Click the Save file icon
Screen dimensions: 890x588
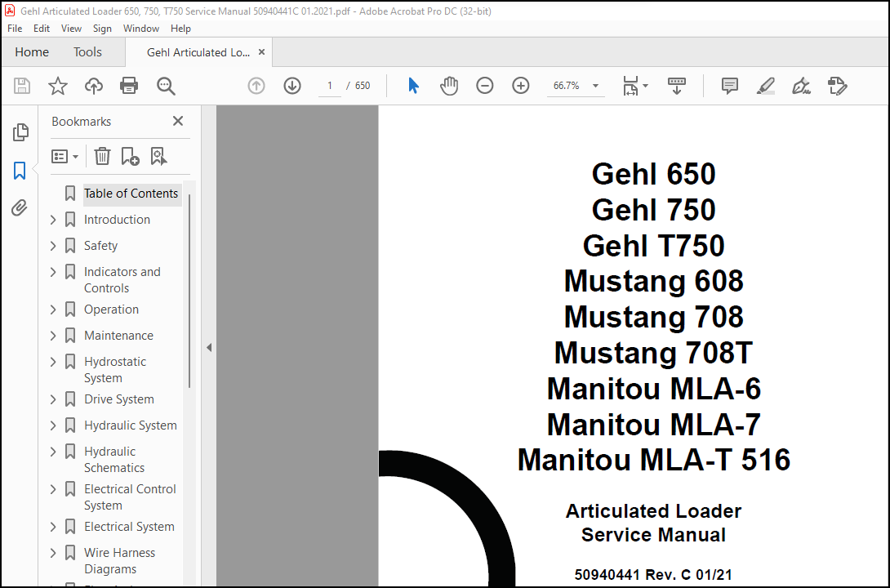point(21,86)
